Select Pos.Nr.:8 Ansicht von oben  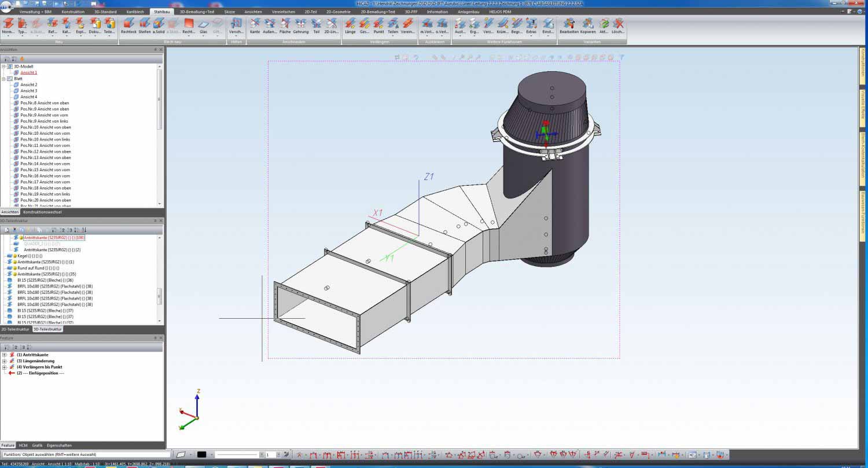45,103
